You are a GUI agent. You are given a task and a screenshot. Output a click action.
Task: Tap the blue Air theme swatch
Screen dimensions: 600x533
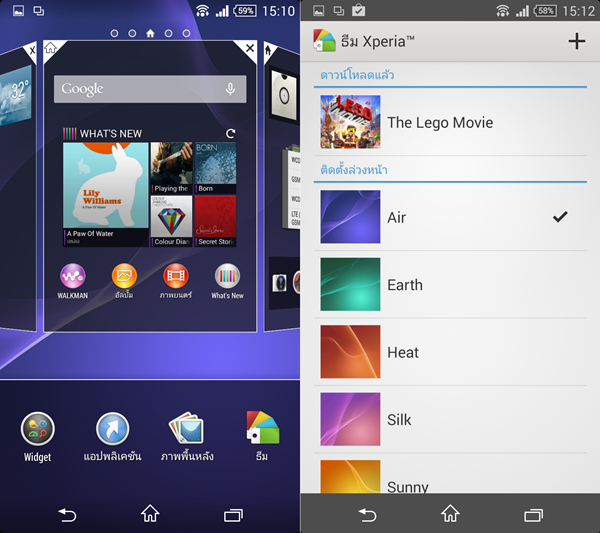coord(350,217)
